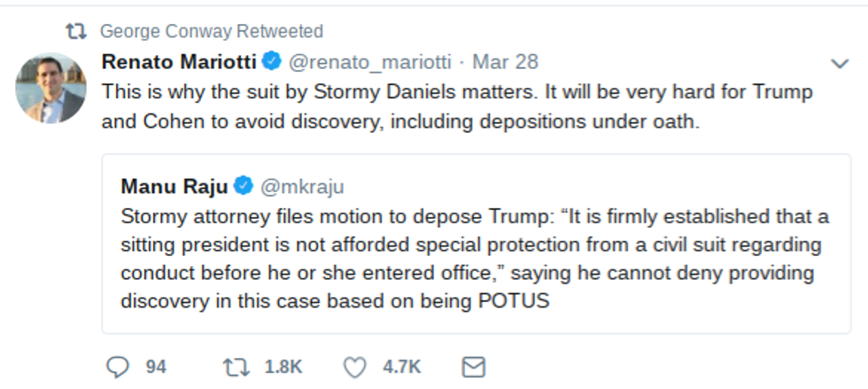Click the like count showing 4.7K

(x=401, y=367)
